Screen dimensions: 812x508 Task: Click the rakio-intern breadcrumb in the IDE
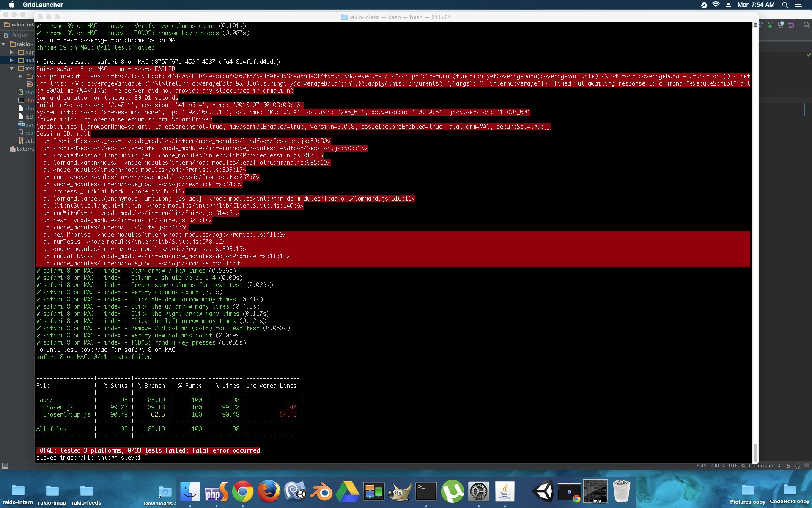(x=19, y=25)
